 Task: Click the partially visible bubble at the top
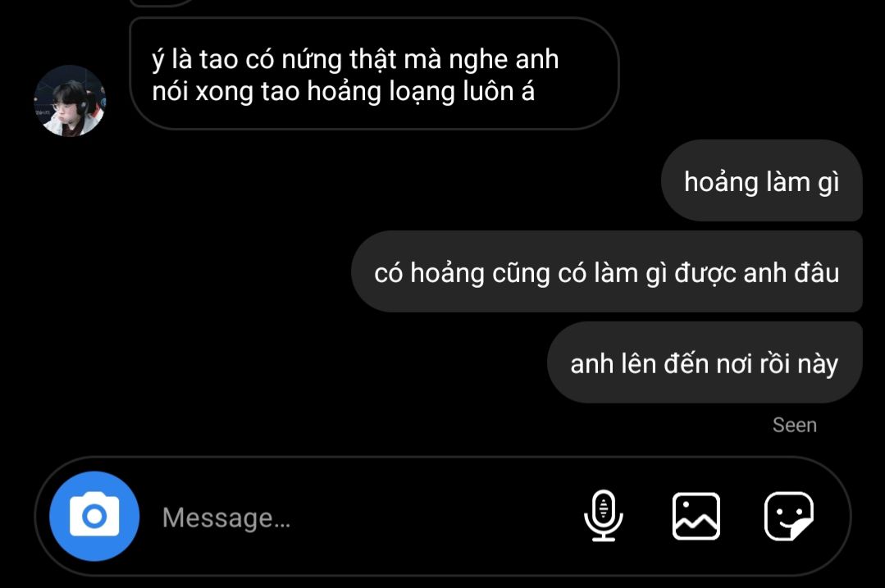pos(164,2)
